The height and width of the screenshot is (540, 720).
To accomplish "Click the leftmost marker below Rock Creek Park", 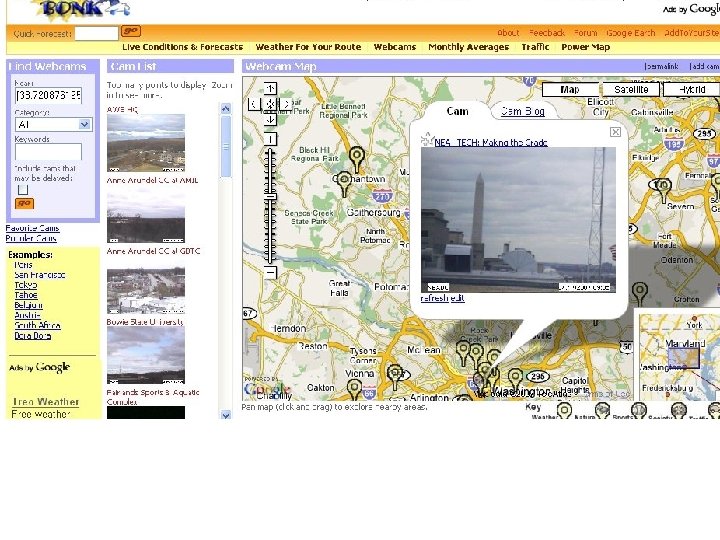I will (463, 352).
